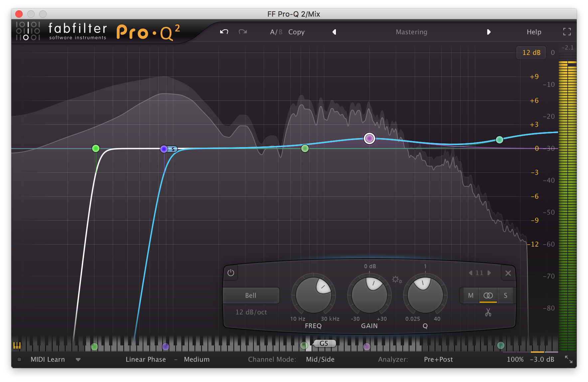The height and width of the screenshot is (382, 588).
Task: Click the -3.0 dB output gain
Action: click(x=542, y=359)
